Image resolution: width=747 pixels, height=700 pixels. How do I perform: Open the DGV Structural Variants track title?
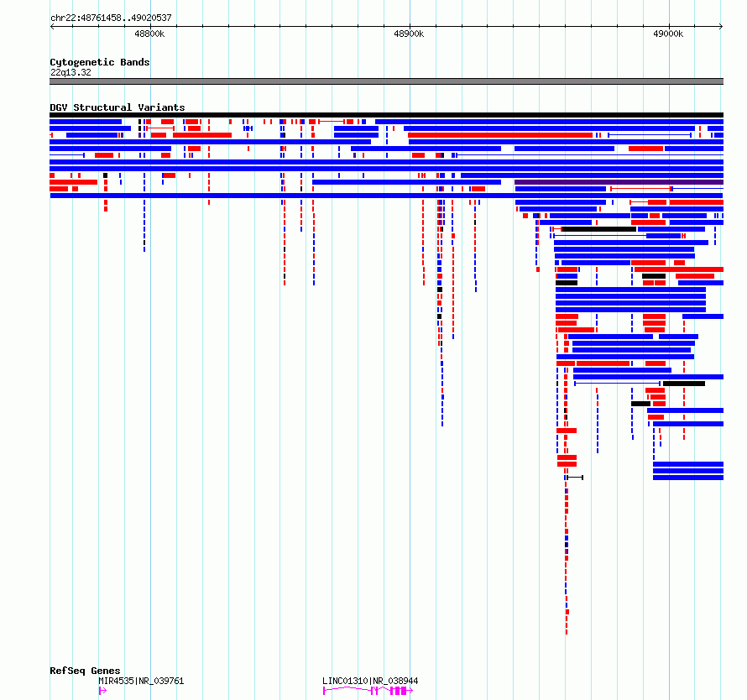(118, 107)
